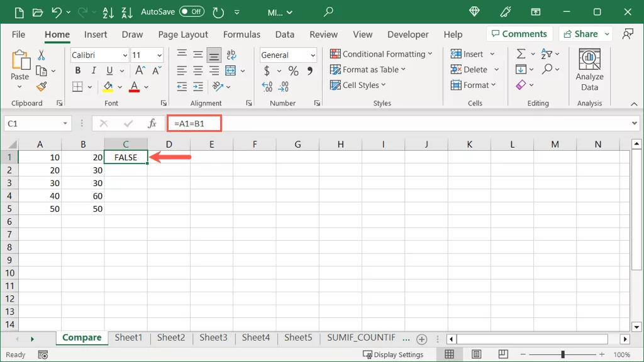This screenshot has width=644, height=362.
Task: Decrease font size with the smaller A icon
Action: [x=157, y=70]
